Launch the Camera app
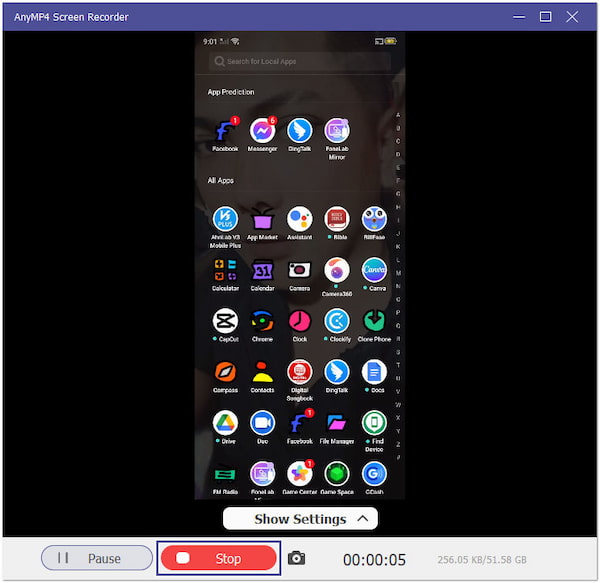The width and height of the screenshot is (600, 583). pyautogui.click(x=300, y=270)
